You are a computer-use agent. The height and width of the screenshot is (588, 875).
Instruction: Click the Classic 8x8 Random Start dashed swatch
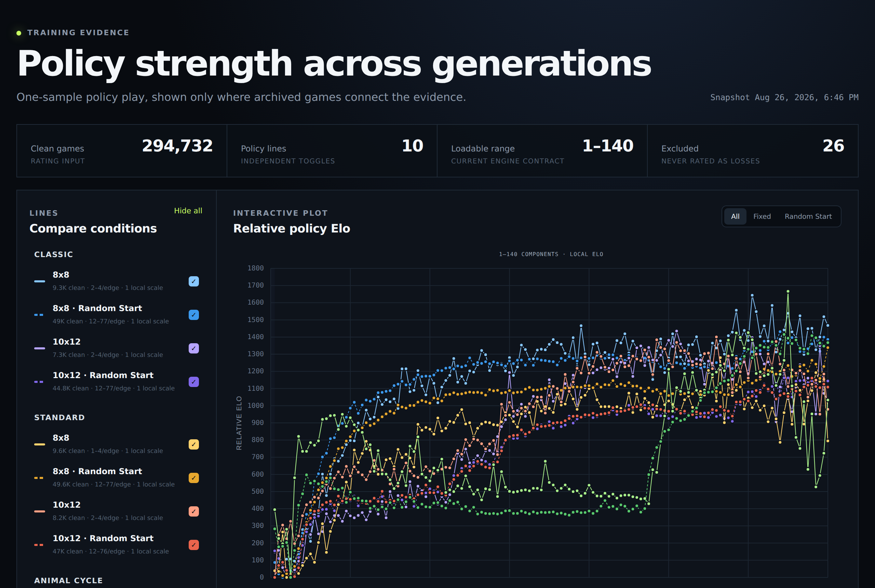[39, 315]
